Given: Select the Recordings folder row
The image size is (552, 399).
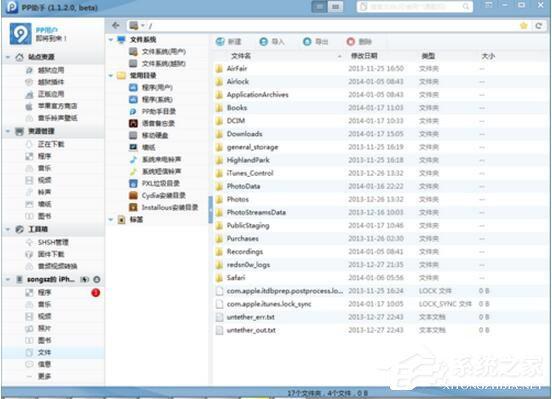Looking at the screenshot, I should (380, 251).
